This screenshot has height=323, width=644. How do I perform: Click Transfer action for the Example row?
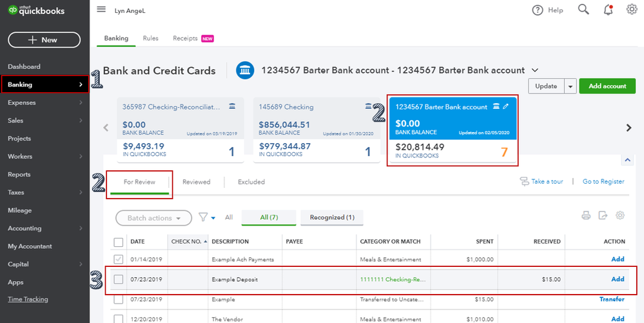(x=612, y=300)
